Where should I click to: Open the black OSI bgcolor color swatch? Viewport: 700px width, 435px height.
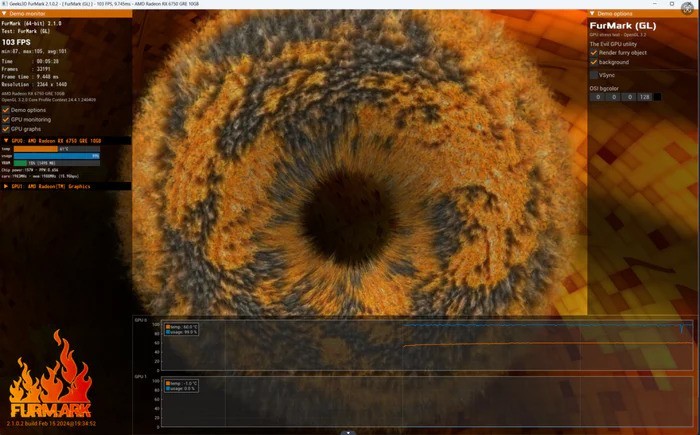[657, 97]
